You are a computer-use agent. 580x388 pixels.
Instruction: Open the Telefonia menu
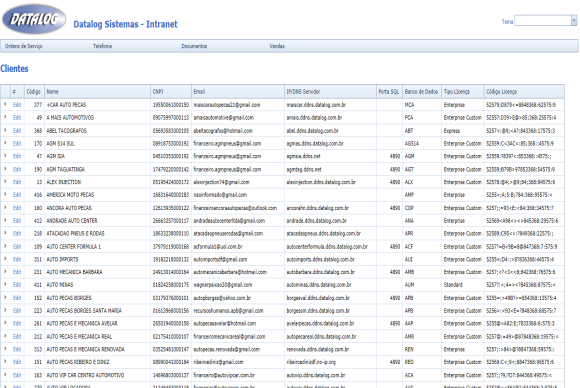click(x=102, y=46)
